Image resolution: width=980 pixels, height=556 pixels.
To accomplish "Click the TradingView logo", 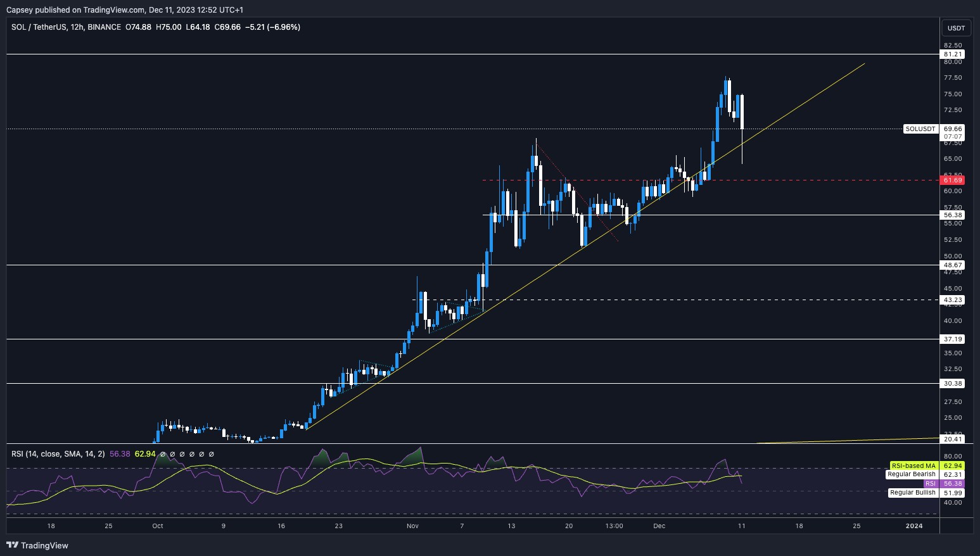I will coord(37,545).
